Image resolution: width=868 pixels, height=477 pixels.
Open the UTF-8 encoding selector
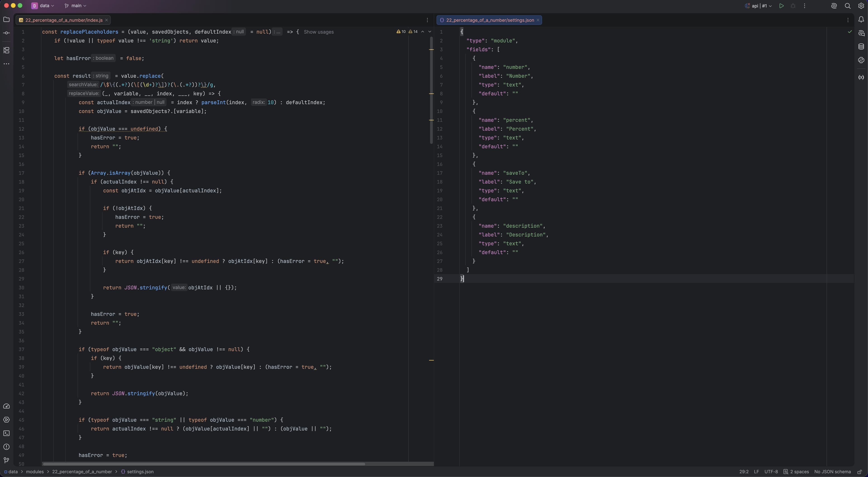pos(771,472)
